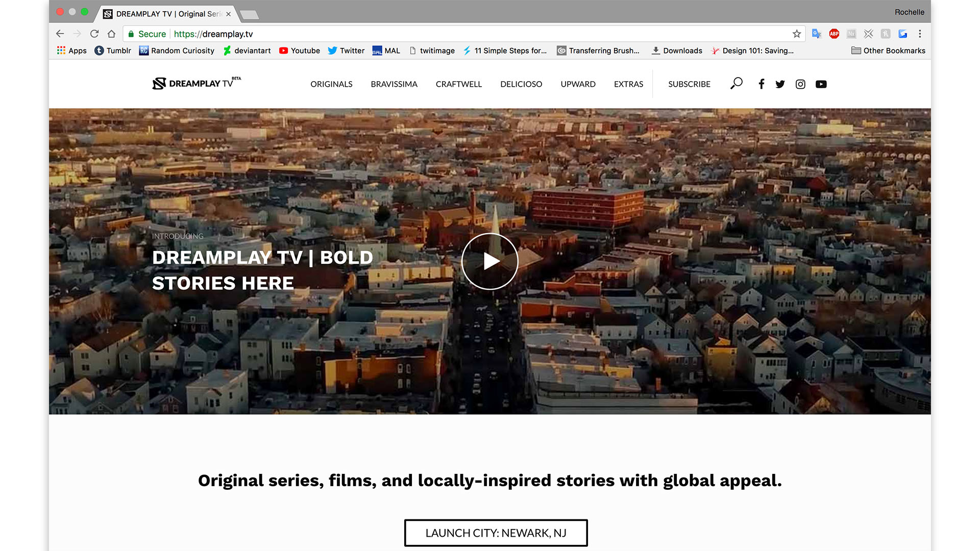Open the EXTRAS menu item
Viewport: 980px width, 551px height.
tap(628, 84)
